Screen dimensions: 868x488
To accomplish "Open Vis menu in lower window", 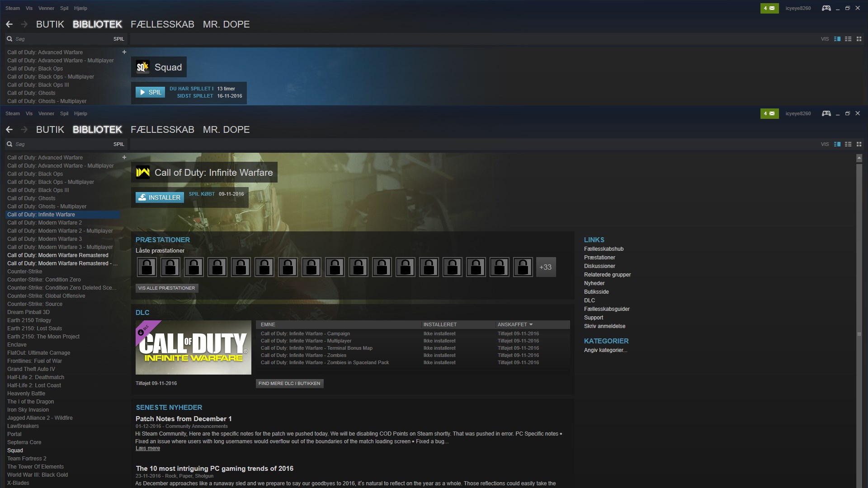I will [29, 113].
